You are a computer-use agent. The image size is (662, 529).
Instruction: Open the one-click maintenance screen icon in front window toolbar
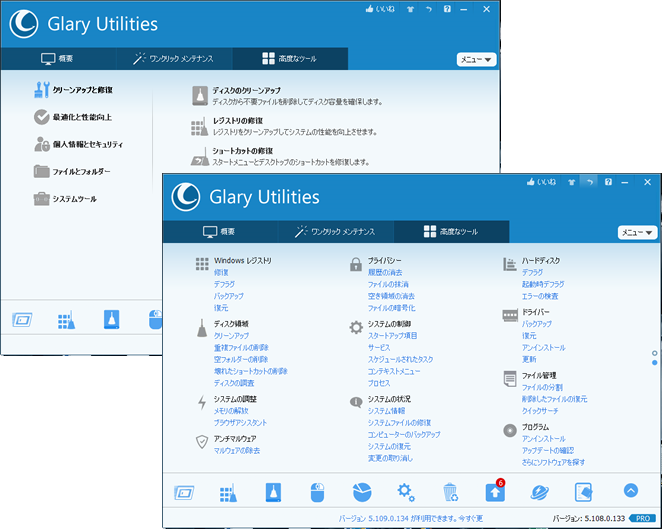pyautogui.click(x=184, y=493)
